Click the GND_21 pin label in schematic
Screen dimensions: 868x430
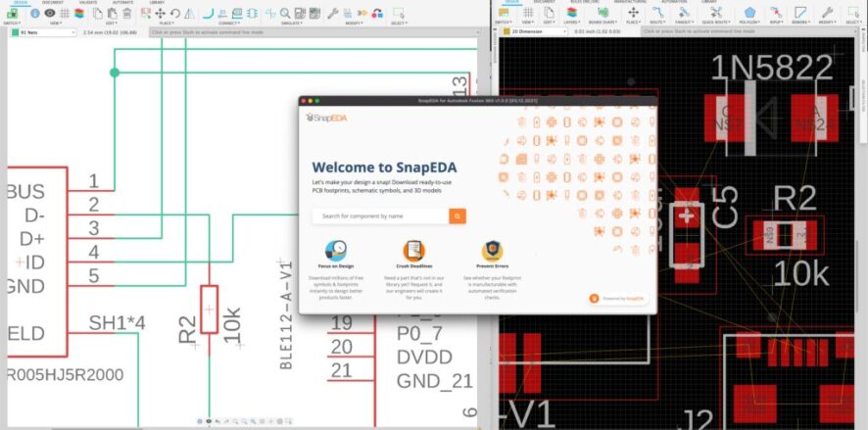point(435,381)
